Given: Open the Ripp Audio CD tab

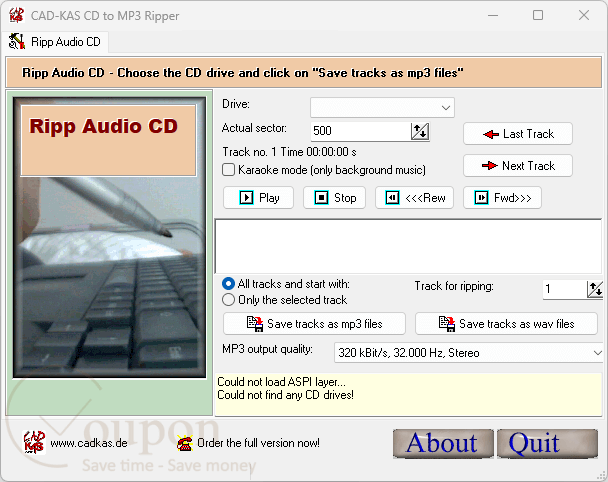Looking at the screenshot, I should click(55, 42).
